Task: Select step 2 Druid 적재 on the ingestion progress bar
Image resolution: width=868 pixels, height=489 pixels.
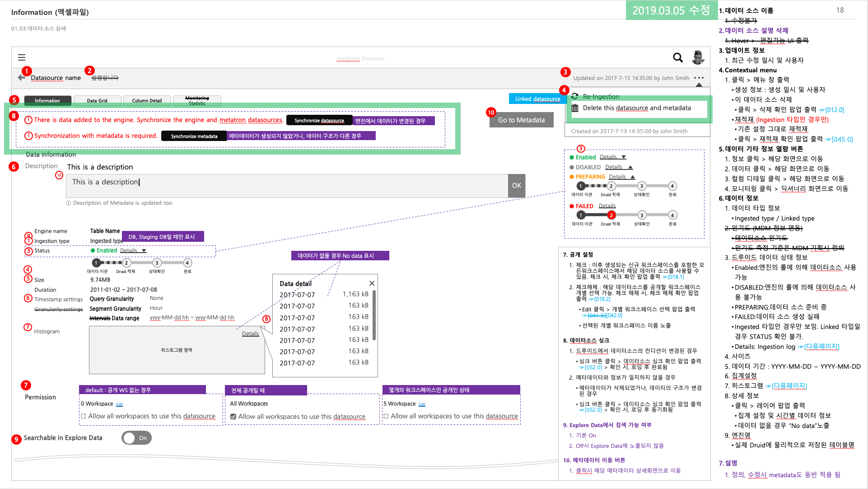Action: tap(126, 263)
